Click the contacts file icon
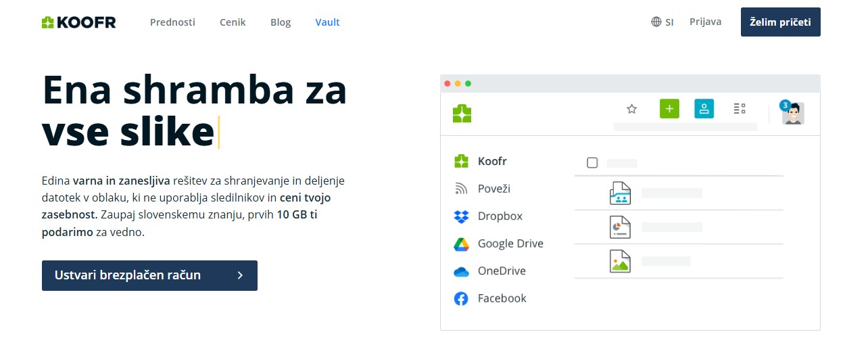This screenshot has width=868, height=349. 620,193
